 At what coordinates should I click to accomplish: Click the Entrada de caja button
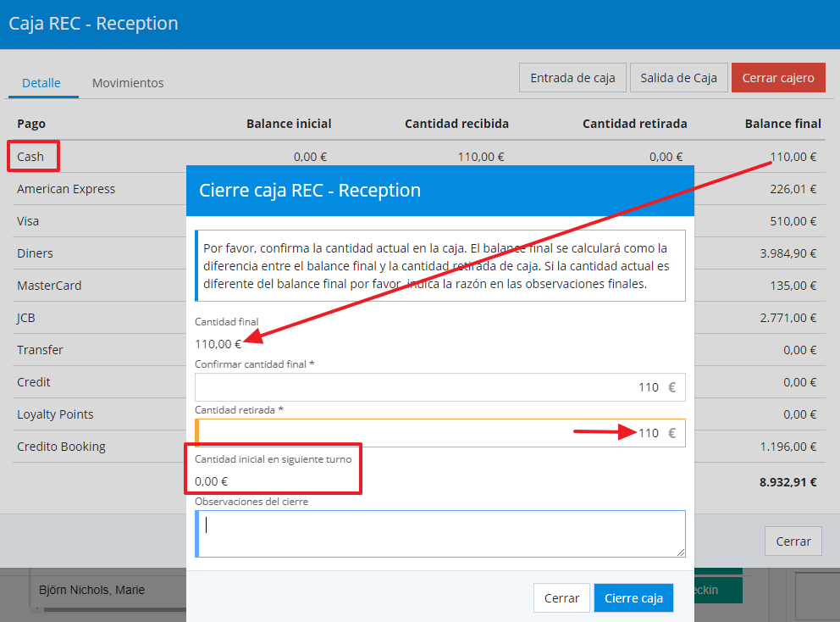click(x=572, y=78)
